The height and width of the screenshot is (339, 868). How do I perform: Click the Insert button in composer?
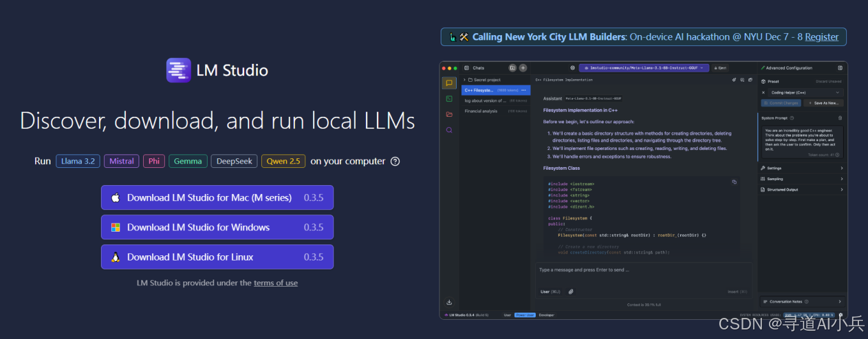pos(737,292)
